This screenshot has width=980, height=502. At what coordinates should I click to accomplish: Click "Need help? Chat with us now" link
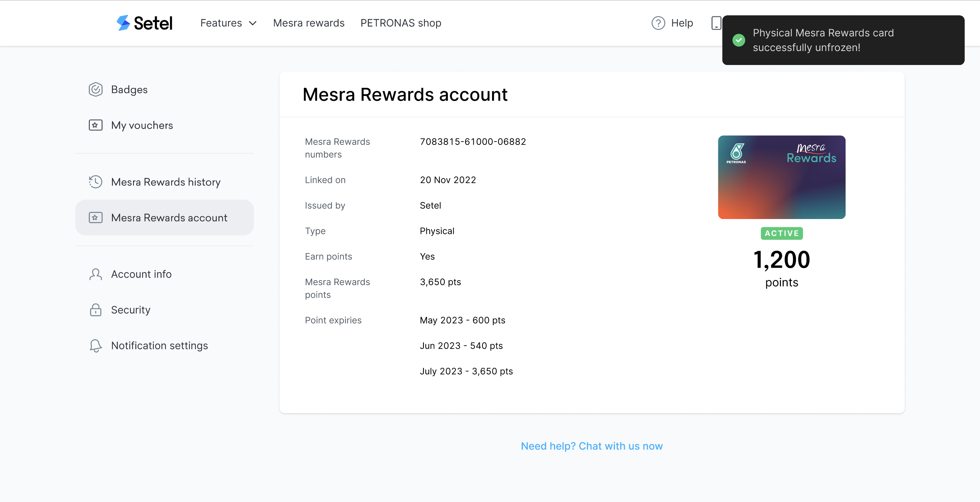click(592, 446)
